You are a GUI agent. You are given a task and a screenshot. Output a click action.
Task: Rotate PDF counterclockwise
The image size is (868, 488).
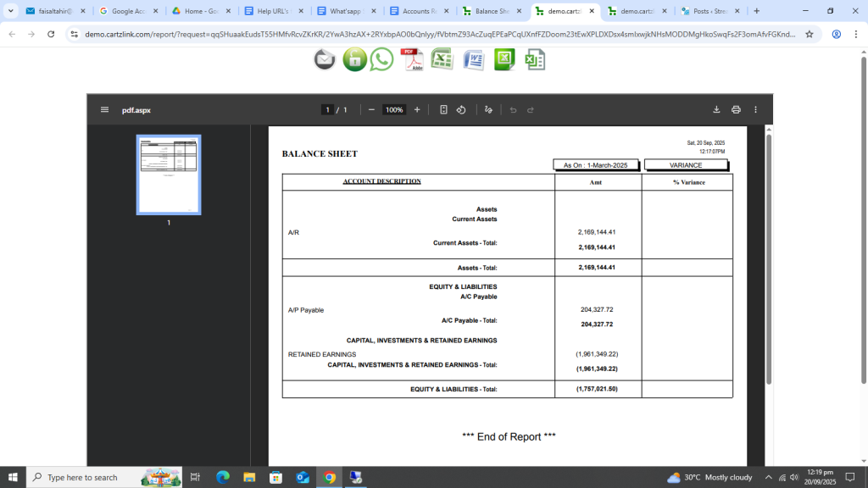(x=461, y=109)
